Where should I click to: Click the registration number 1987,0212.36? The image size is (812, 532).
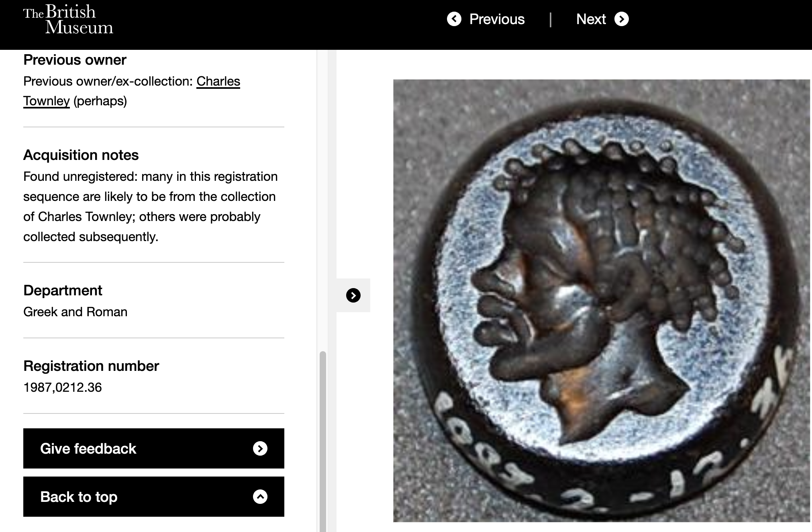63,387
